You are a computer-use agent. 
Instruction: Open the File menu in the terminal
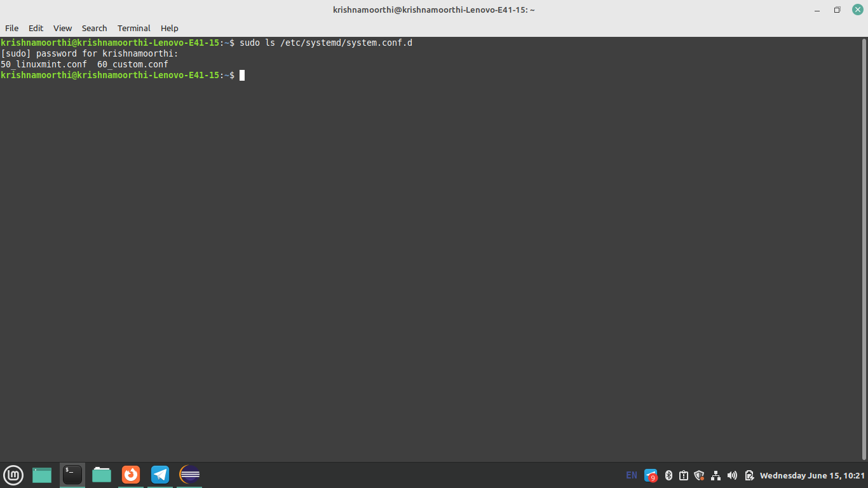click(11, 28)
